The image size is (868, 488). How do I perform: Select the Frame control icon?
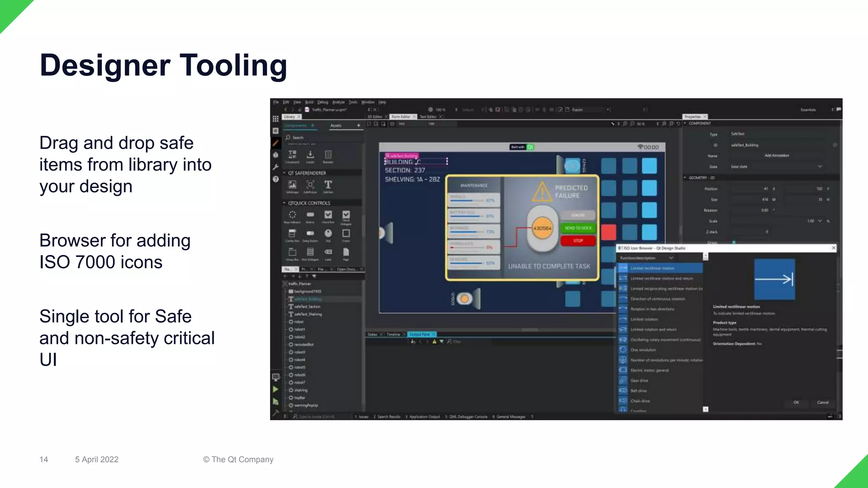[x=346, y=233]
